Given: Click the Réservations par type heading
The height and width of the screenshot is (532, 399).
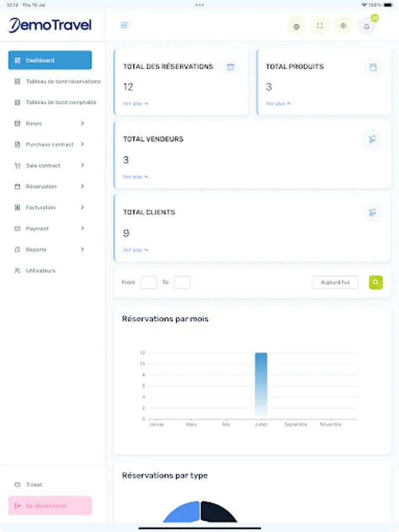Looking at the screenshot, I should coord(165,476).
